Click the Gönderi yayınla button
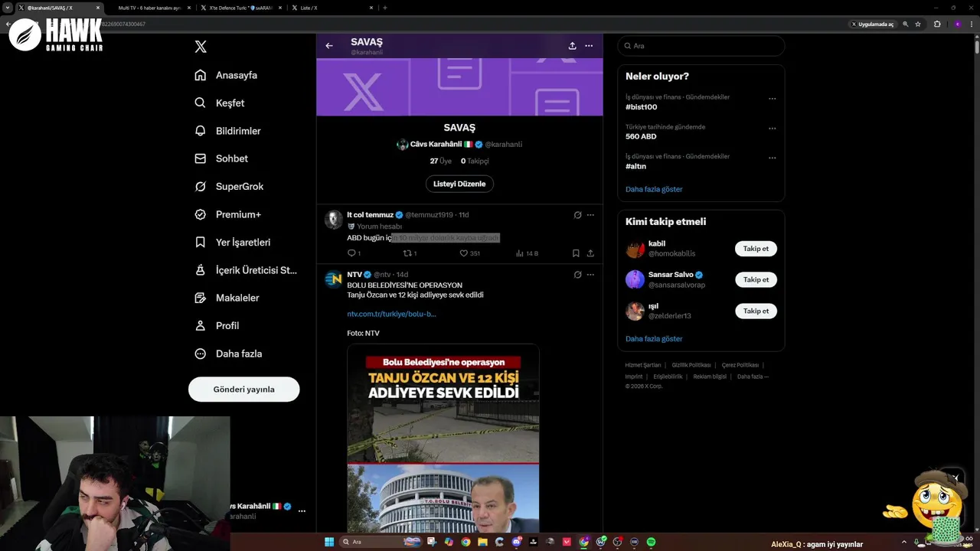980x551 pixels. [243, 390]
